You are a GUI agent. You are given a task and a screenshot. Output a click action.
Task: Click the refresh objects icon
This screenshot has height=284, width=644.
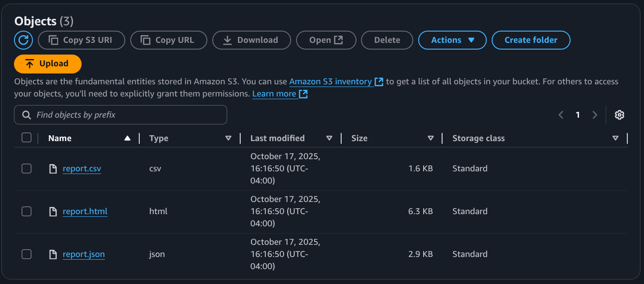click(23, 40)
